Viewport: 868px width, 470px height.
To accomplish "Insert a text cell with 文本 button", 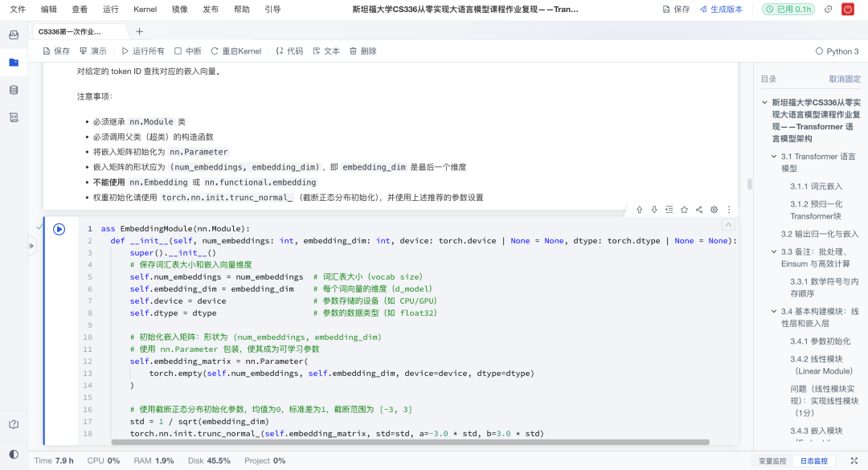I will pyautogui.click(x=326, y=51).
